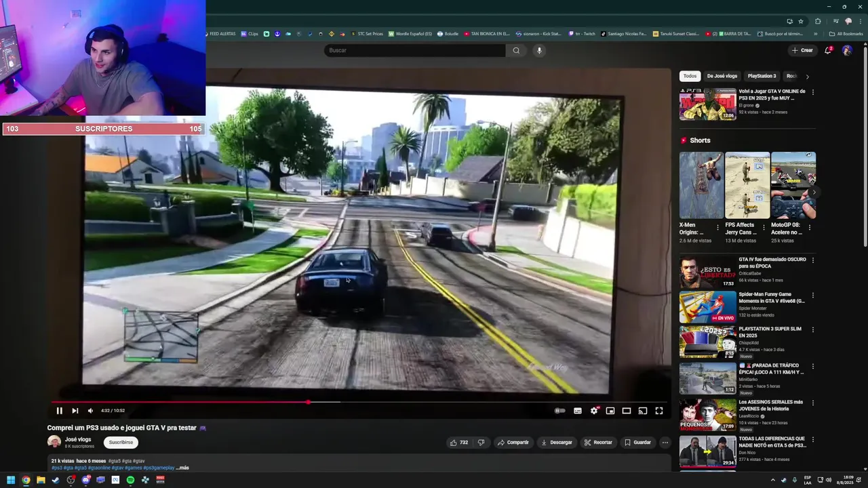The width and height of the screenshot is (868, 488).
Task: Switch to miniplayer mode
Action: tap(610, 411)
